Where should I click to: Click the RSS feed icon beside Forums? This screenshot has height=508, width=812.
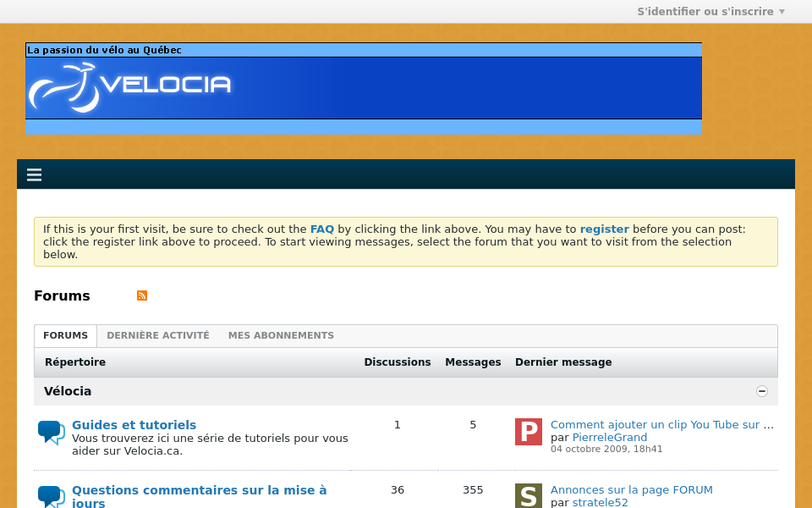pyautogui.click(x=141, y=295)
